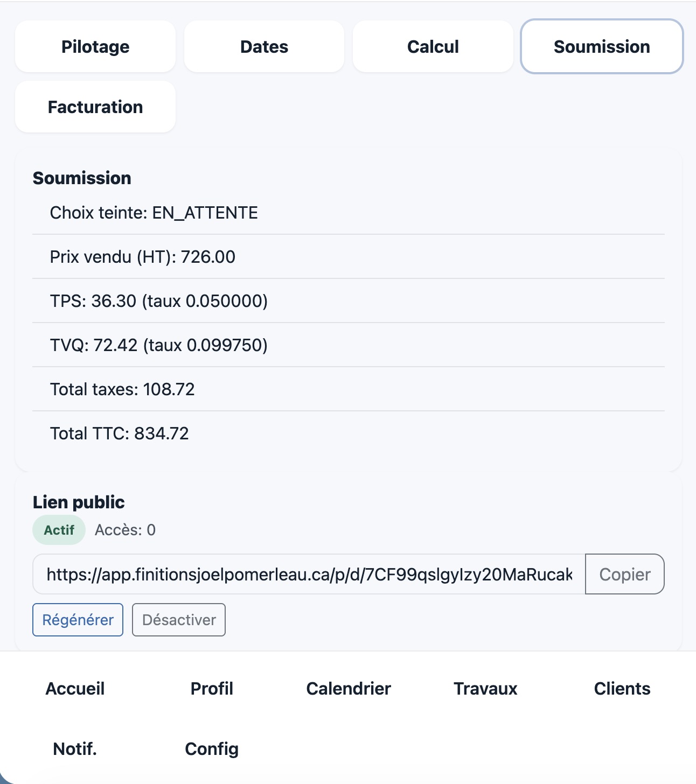Image resolution: width=696 pixels, height=784 pixels.
Task: Select the Calcul tab
Action: pyautogui.click(x=433, y=47)
